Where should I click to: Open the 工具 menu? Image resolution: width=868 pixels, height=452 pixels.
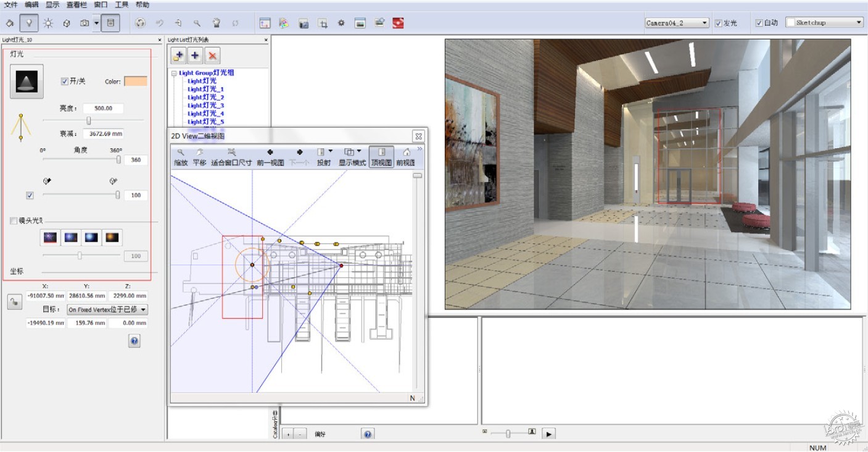pyautogui.click(x=122, y=5)
